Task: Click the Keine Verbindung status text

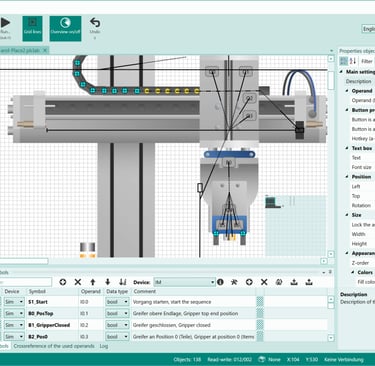Action: click(x=344, y=359)
